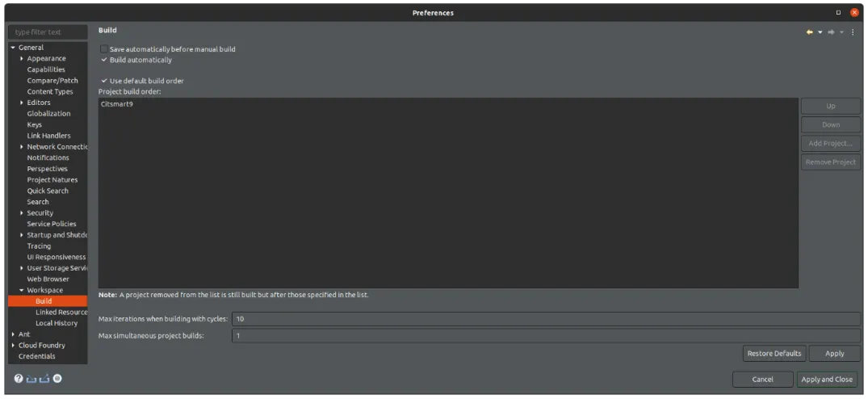Screen dimensions: 868x399
Task: Collapse the General tree node
Action: point(13,48)
